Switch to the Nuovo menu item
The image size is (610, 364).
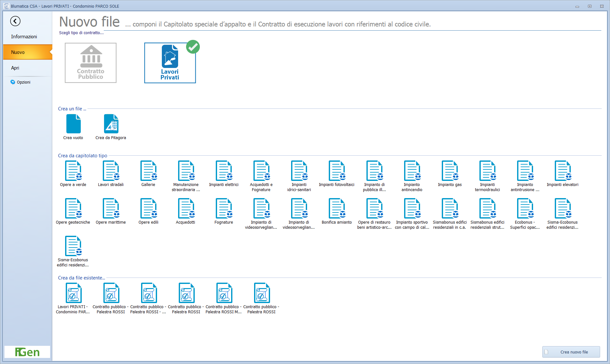tap(18, 52)
